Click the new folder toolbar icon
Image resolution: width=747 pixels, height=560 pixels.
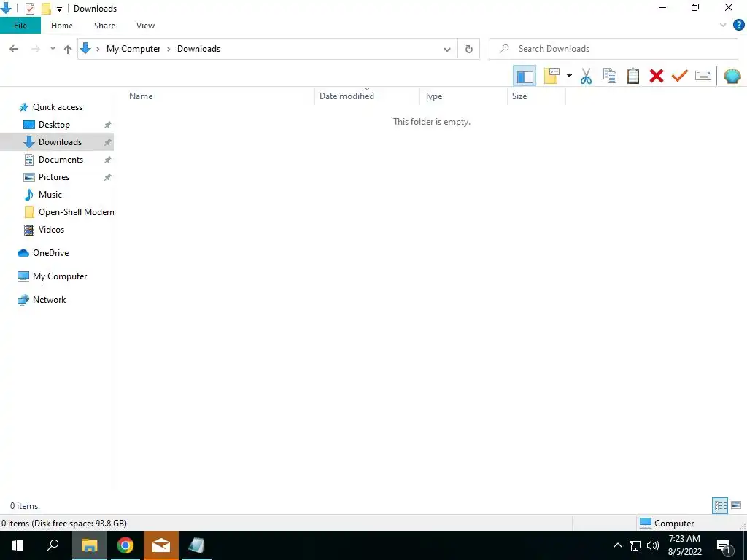(x=551, y=76)
